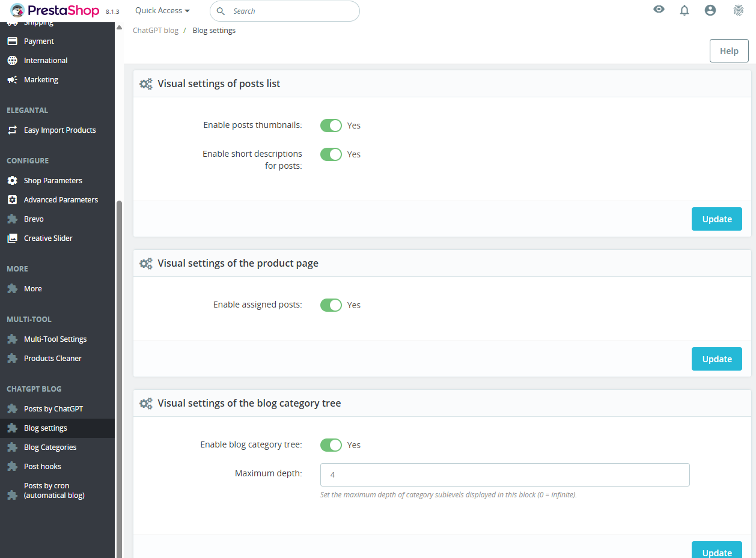Click the Payment credit card icon

click(x=12, y=41)
